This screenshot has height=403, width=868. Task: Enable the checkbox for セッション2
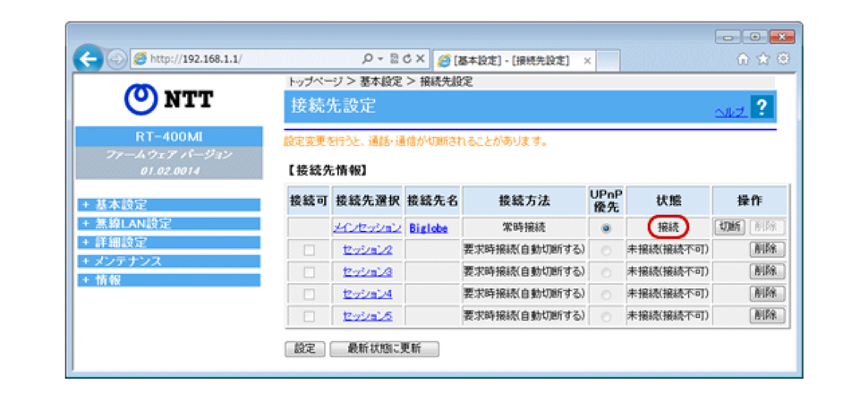tap(309, 250)
